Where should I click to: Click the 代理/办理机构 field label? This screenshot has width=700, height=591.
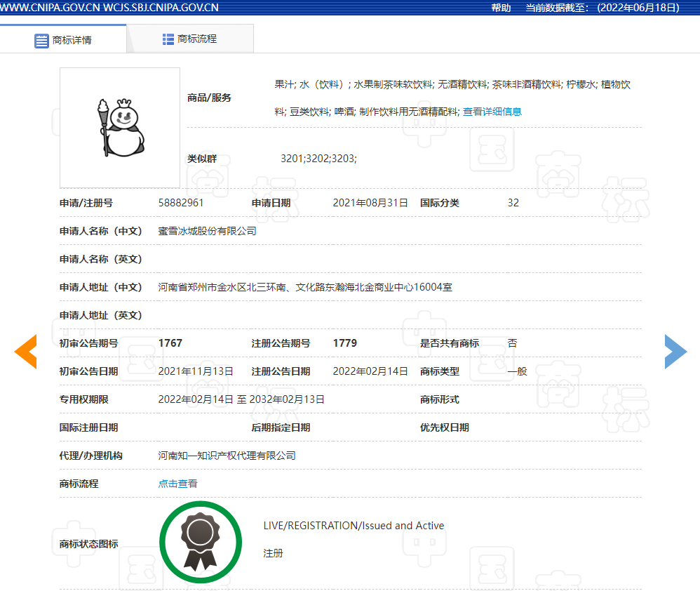91,456
